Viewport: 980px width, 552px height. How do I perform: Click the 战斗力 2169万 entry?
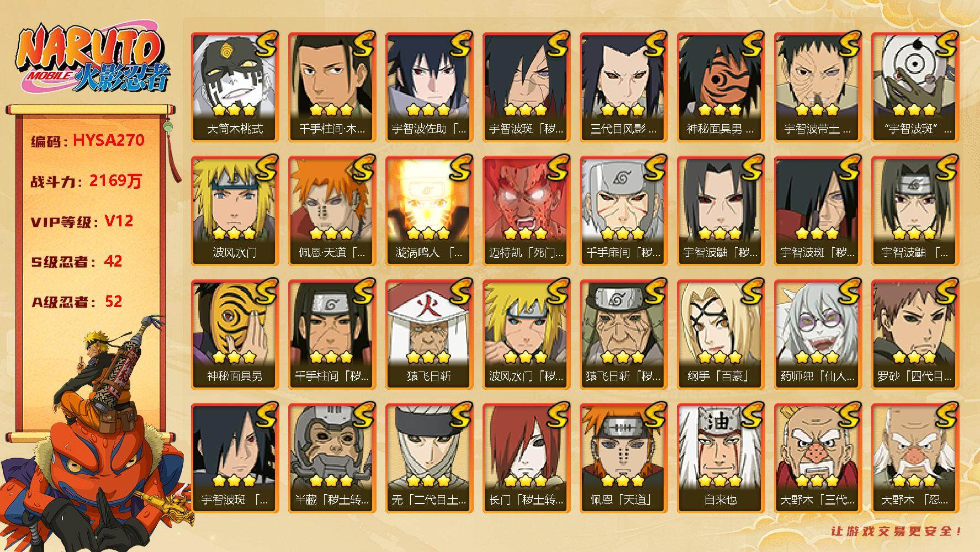(86, 181)
